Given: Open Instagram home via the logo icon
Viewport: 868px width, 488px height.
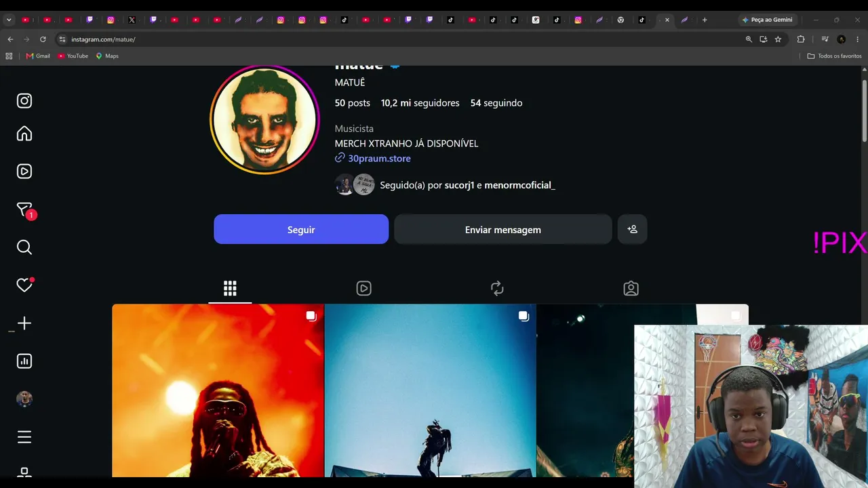Looking at the screenshot, I should (x=24, y=101).
